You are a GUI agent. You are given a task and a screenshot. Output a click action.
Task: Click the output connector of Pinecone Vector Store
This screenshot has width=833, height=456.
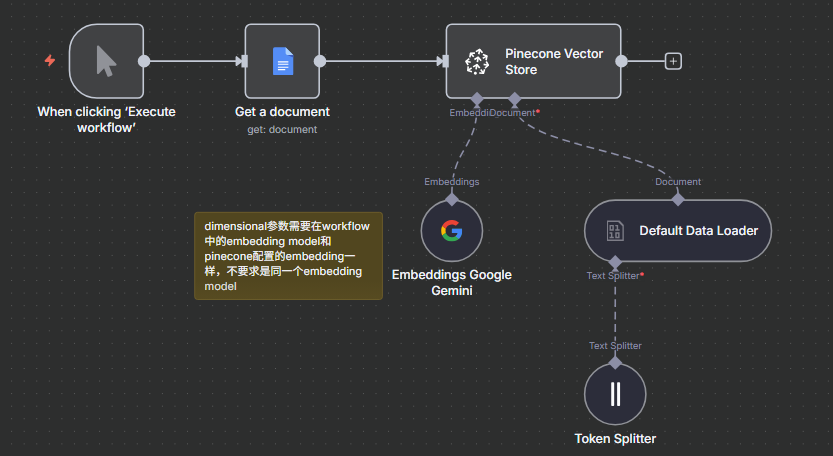click(x=621, y=61)
